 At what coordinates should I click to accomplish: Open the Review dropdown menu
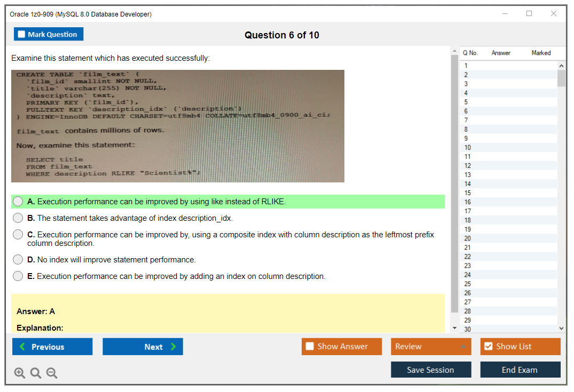[x=431, y=347]
